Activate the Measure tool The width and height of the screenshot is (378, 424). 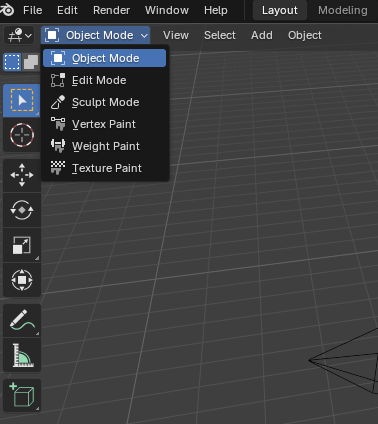(x=22, y=355)
